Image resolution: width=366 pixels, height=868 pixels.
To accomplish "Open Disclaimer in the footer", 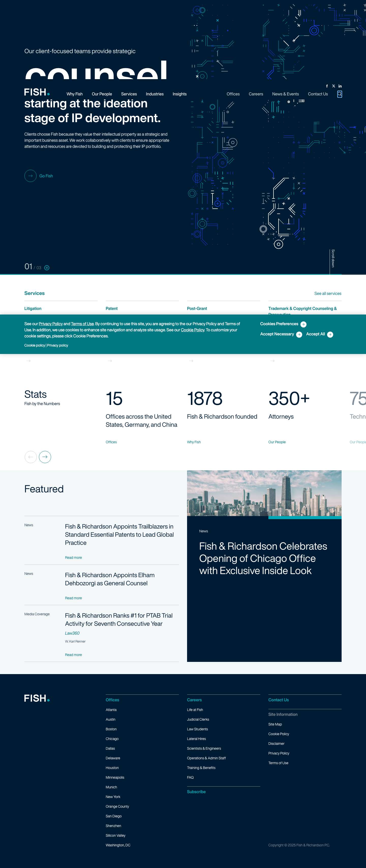I will coord(277,744).
